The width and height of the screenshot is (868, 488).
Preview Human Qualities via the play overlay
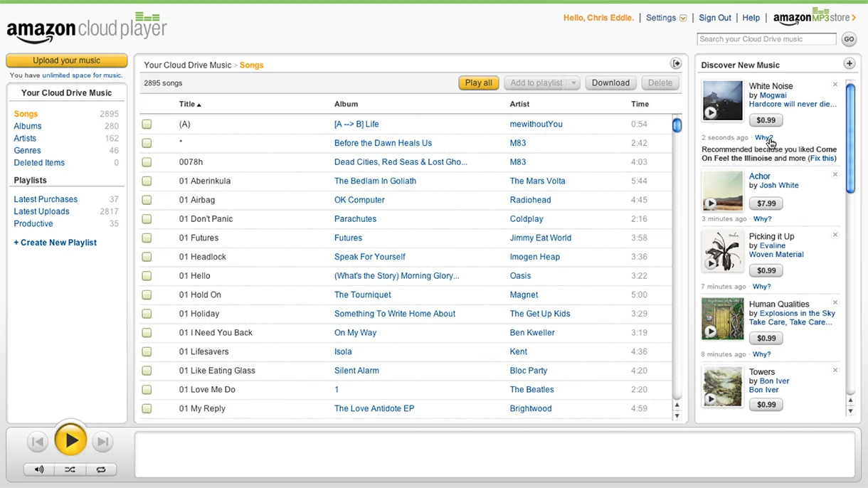coord(710,331)
